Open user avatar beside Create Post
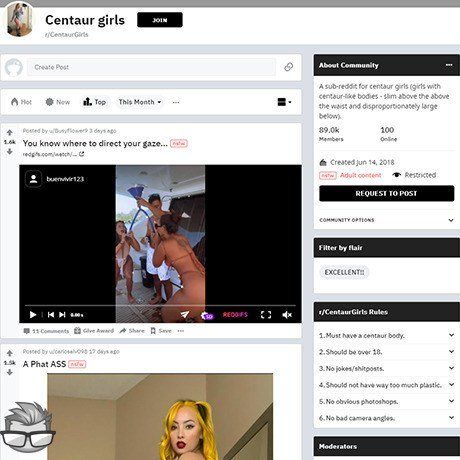460x460 pixels. (14, 67)
